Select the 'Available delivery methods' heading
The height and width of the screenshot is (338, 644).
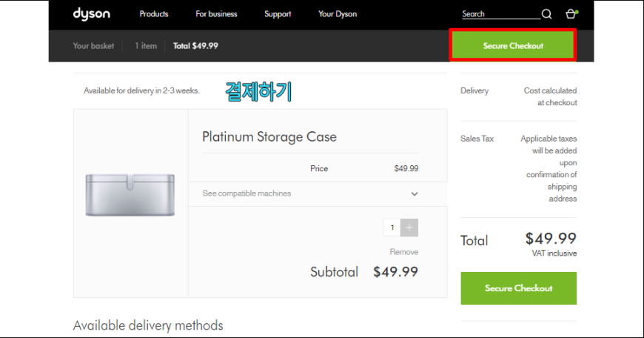pos(148,325)
